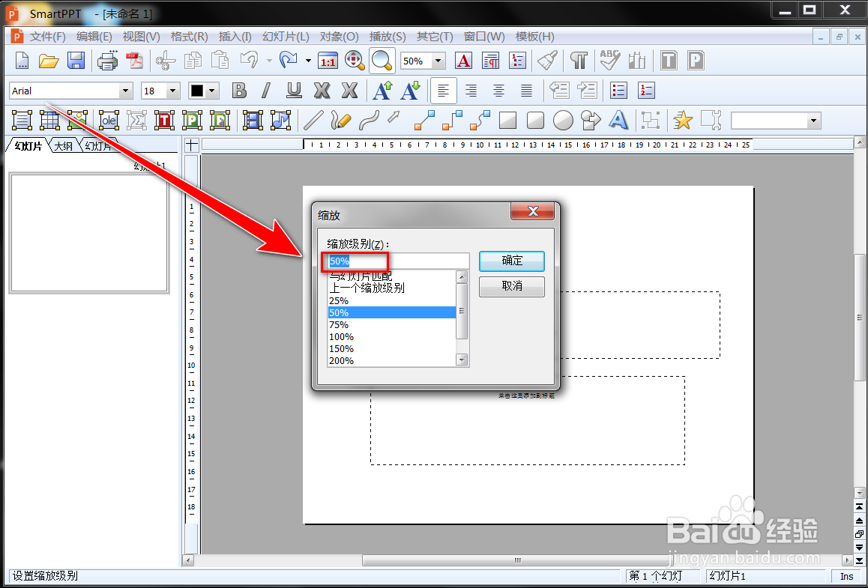Click zoom list scrollbar down arrow

pos(462,360)
